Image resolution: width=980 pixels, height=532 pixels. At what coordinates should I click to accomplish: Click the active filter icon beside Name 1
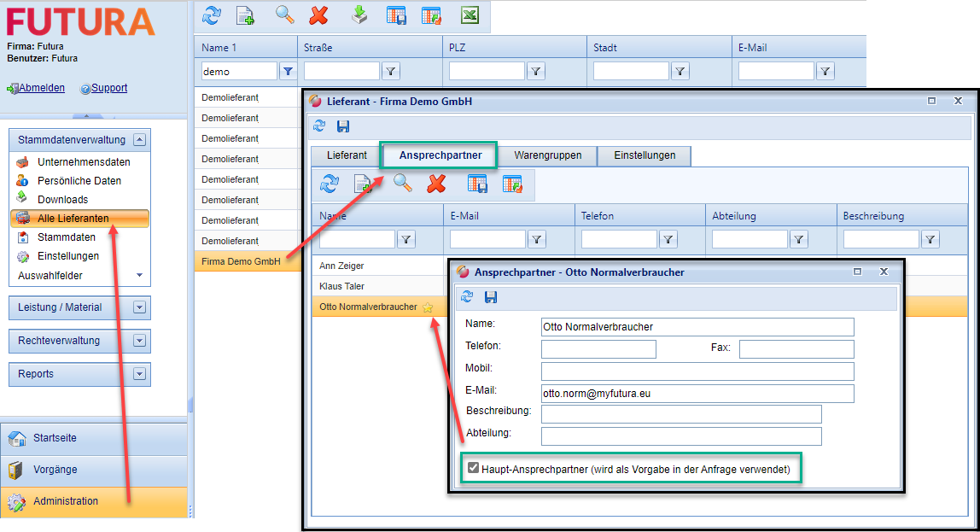288,71
